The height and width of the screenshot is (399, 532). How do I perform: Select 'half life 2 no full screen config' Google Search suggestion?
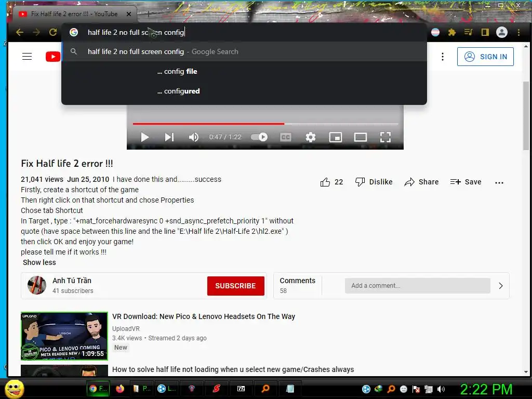(x=244, y=51)
